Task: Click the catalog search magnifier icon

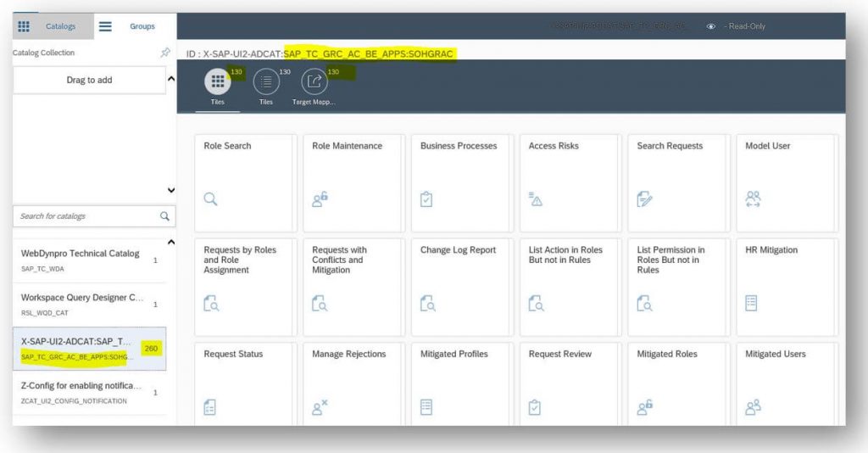Action: (164, 216)
